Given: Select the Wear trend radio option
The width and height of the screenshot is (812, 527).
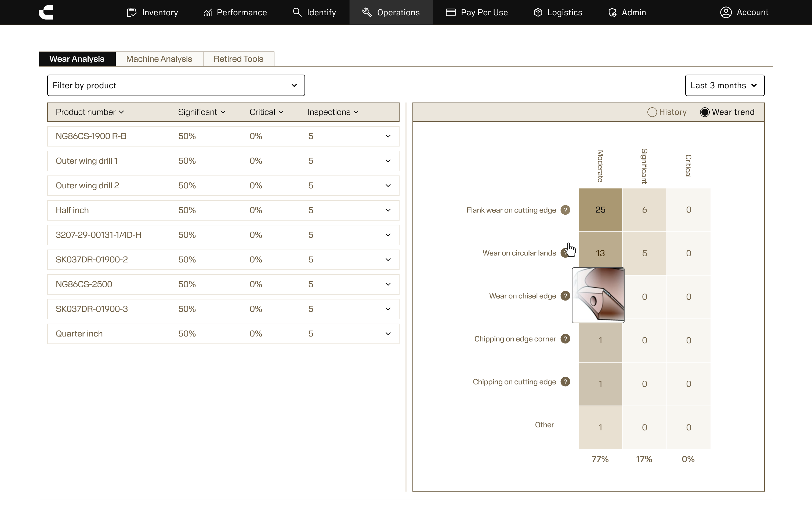Looking at the screenshot, I should [705, 112].
